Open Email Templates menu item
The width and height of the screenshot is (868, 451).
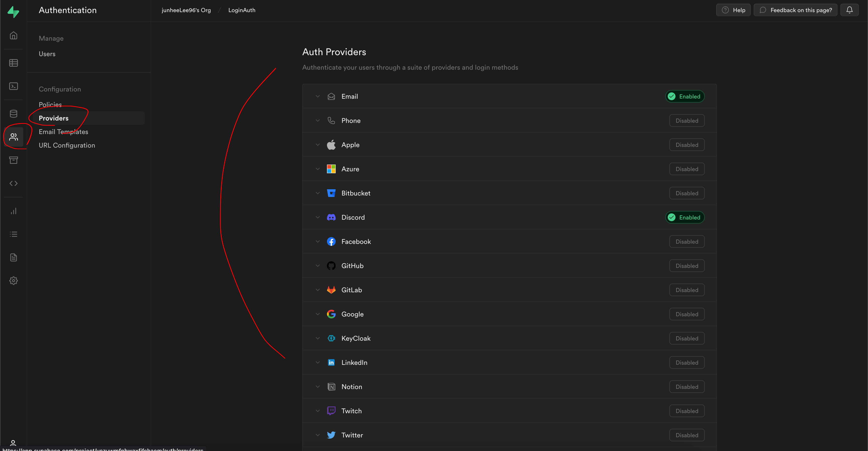pyautogui.click(x=63, y=132)
